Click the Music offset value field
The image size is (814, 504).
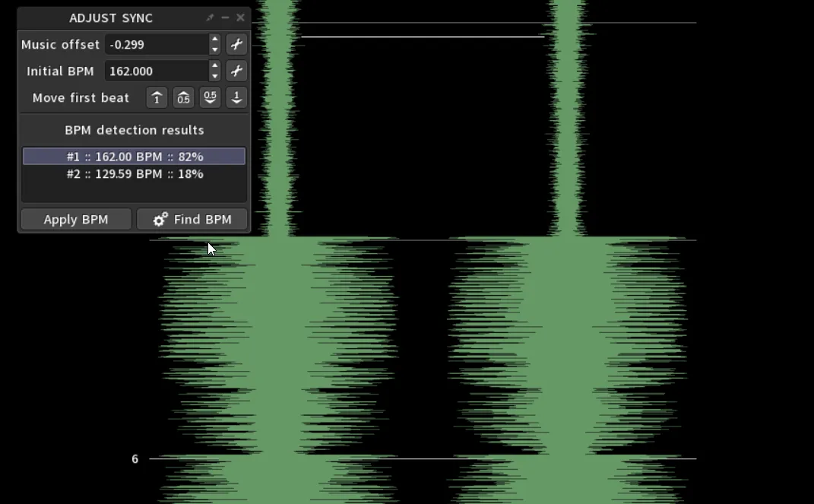(x=157, y=45)
